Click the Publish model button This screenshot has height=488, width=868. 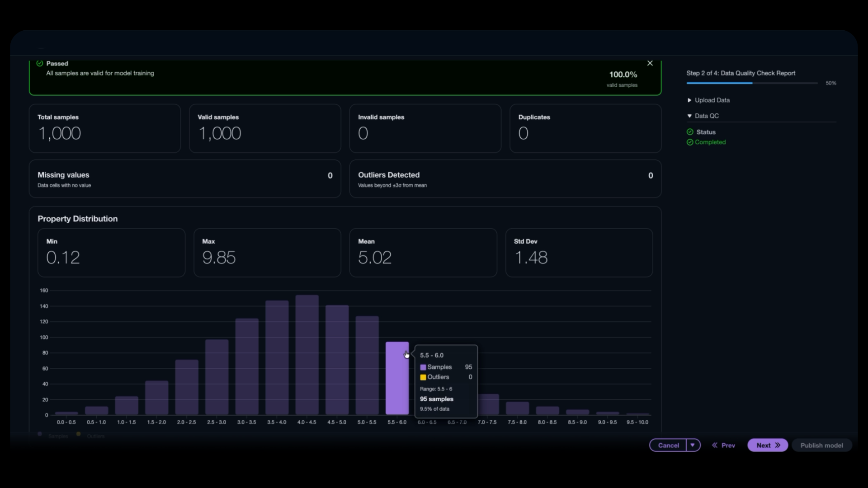(x=821, y=445)
